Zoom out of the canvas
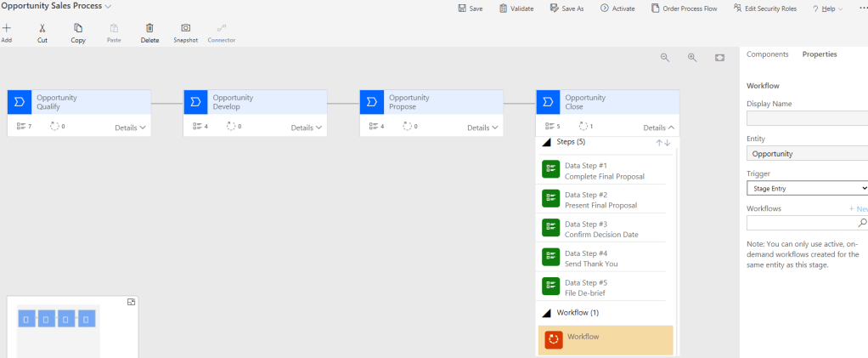The width and height of the screenshot is (868, 358). tap(665, 57)
